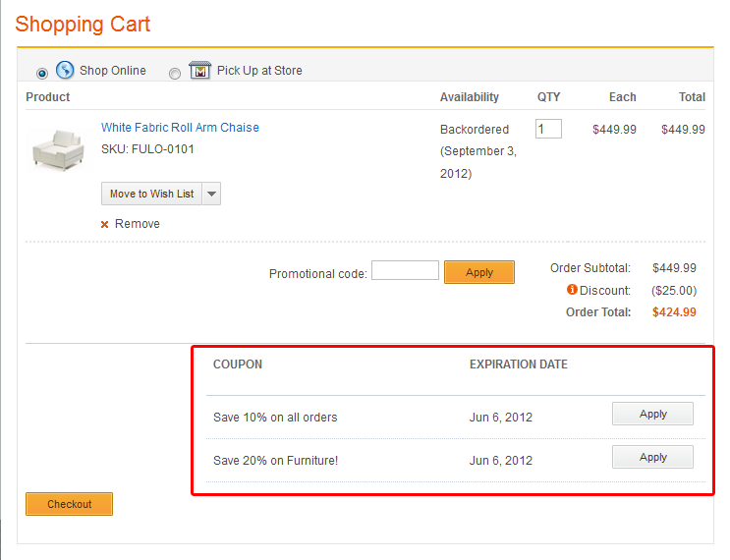Apply the Save 10% on all orders coupon
Viewport: 730px width, 560px height.
pos(652,415)
